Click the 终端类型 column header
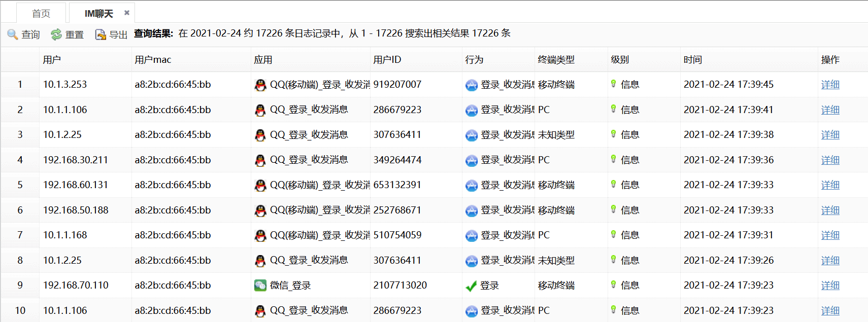 point(556,60)
